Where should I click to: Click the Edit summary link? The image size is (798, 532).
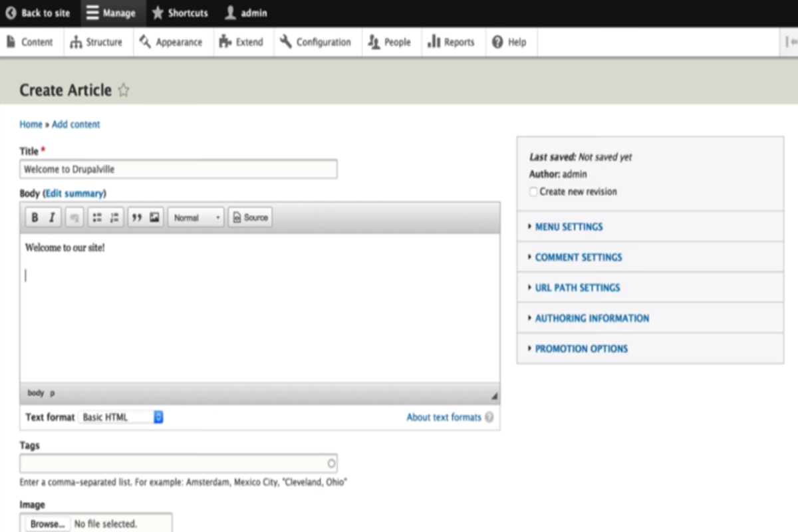(74, 194)
